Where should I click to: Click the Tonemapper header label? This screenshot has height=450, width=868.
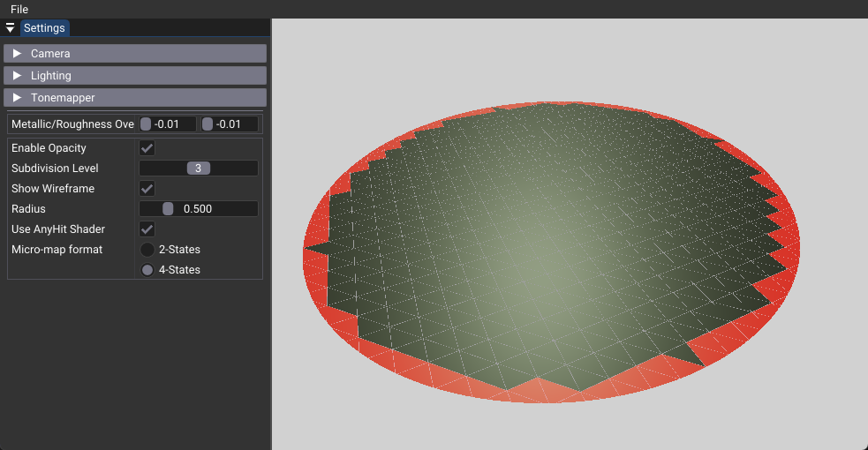pos(63,98)
